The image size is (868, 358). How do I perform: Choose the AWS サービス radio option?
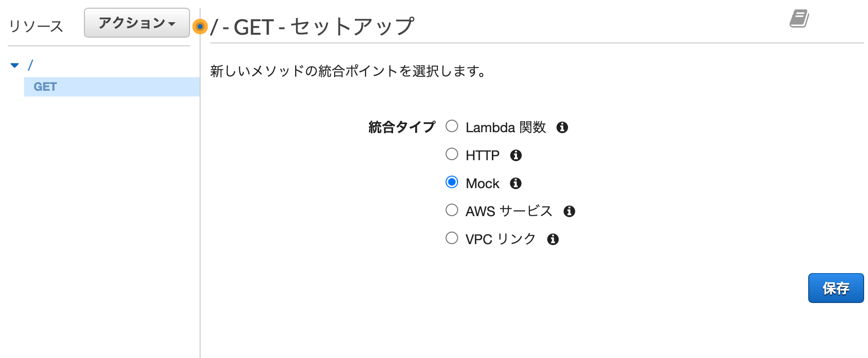pos(452,210)
